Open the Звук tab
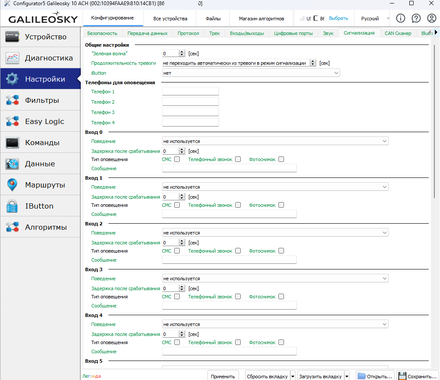Viewport: 440px width, 380px height. pyautogui.click(x=328, y=33)
